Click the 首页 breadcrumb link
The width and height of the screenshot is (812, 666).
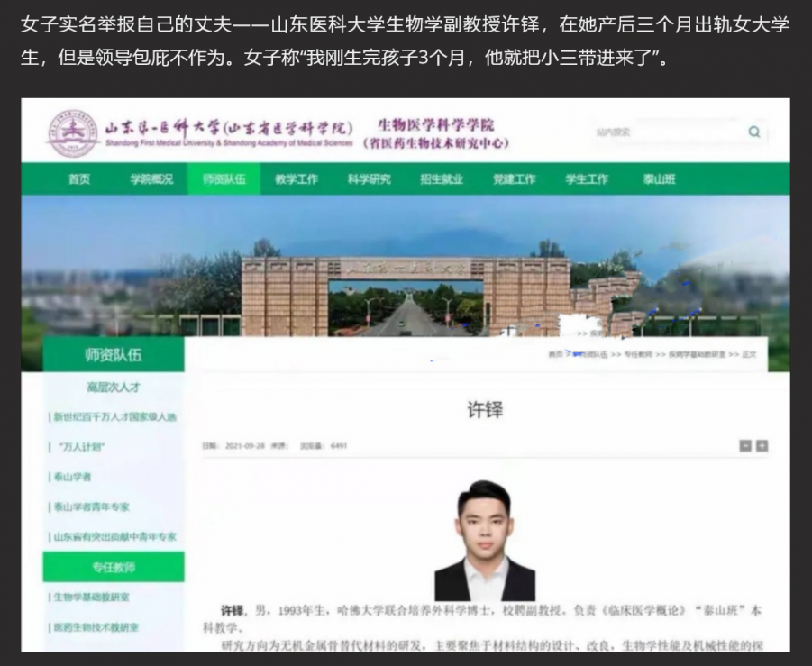point(555,355)
